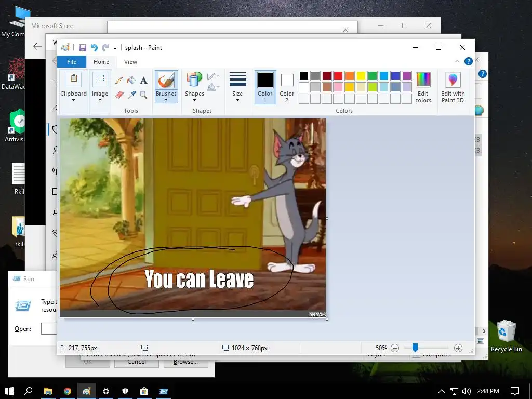
Task: Click the bottom-right canvas resize handle
Action: (x=327, y=320)
